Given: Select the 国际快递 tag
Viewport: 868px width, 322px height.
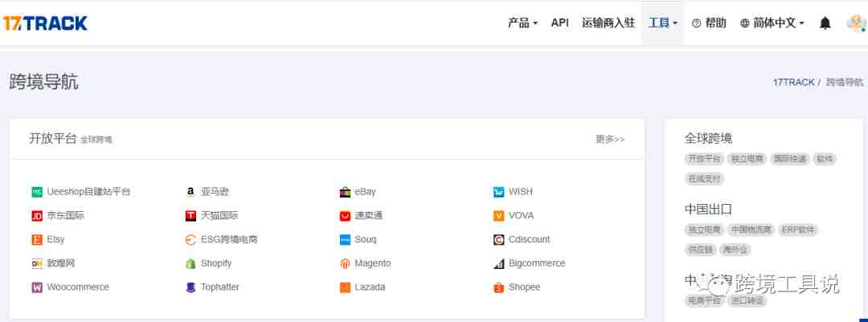Looking at the screenshot, I should 789,159.
